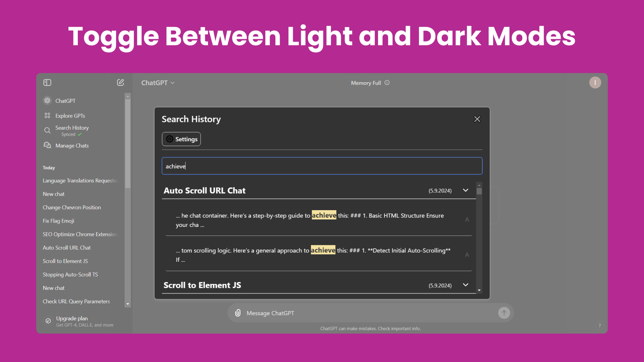
Task: Collapse the Auto Scroll URL Chat results
Action: click(x=466, y=190)
